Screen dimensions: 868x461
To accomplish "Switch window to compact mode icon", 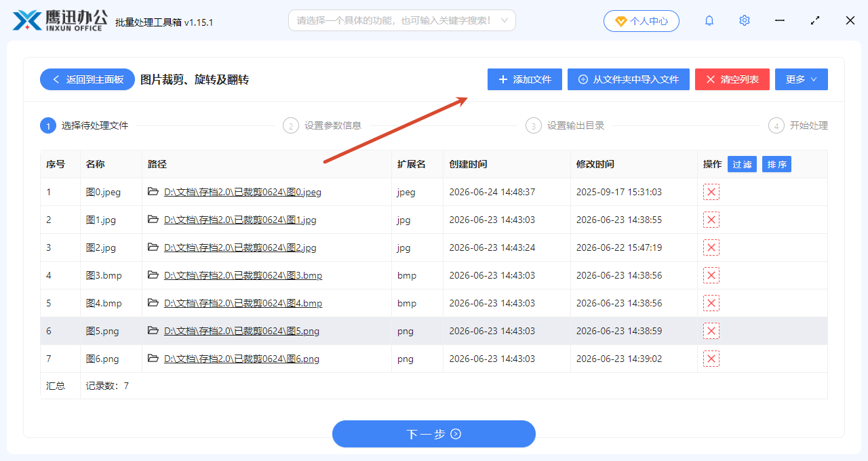I will click(x=815, y=21).
